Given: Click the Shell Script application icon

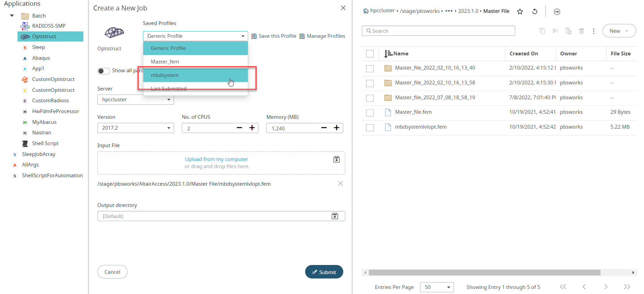Looking at the screenshot, I should (x=25, y=144).
